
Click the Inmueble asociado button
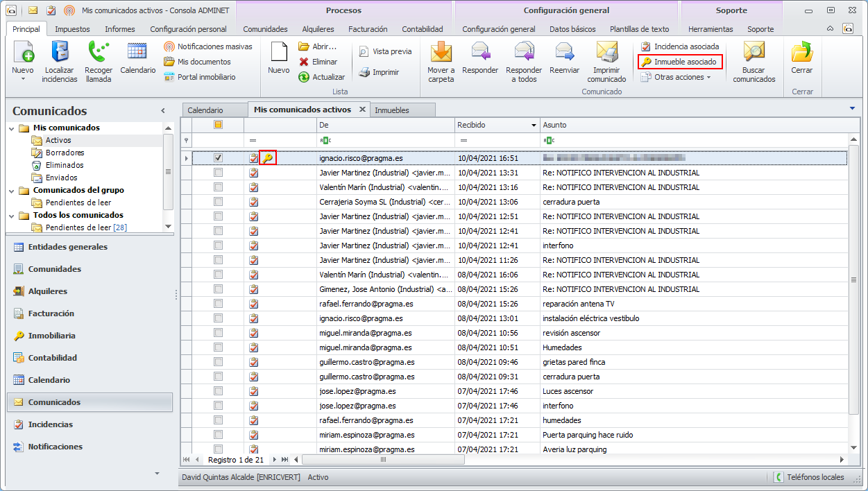coord(679,62)
